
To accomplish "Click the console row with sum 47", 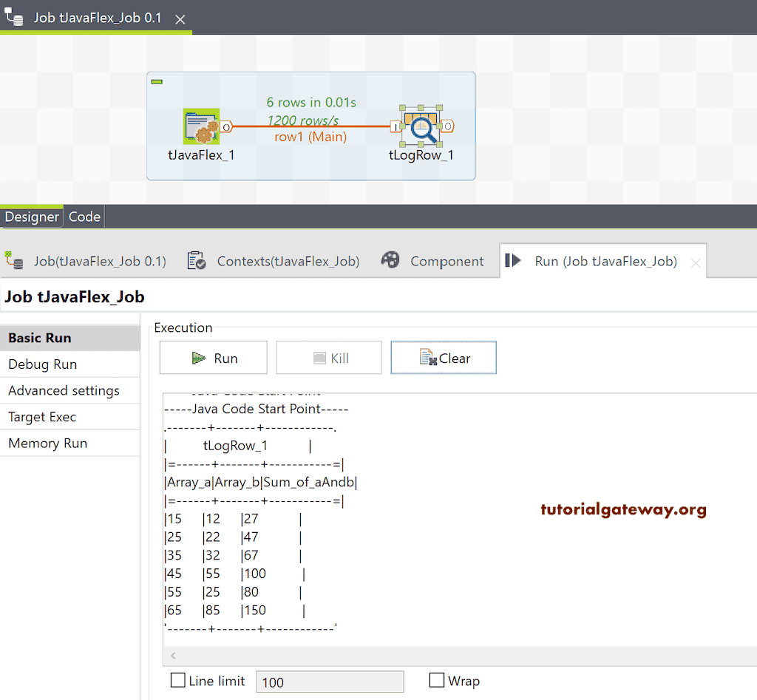I will click(233, 537).
